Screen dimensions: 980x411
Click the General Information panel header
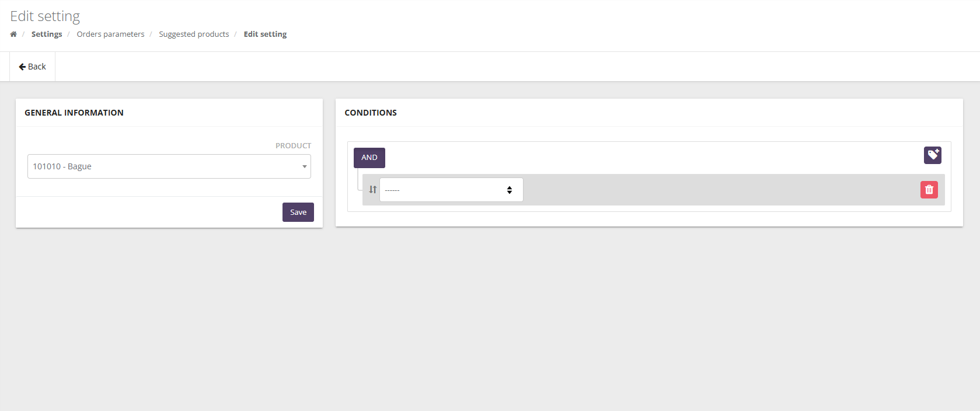(74, 113)
